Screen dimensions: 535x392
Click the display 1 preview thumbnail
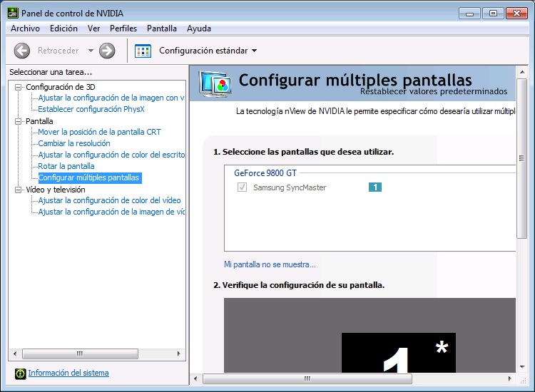pyautogui.click(x=398, y=353)
